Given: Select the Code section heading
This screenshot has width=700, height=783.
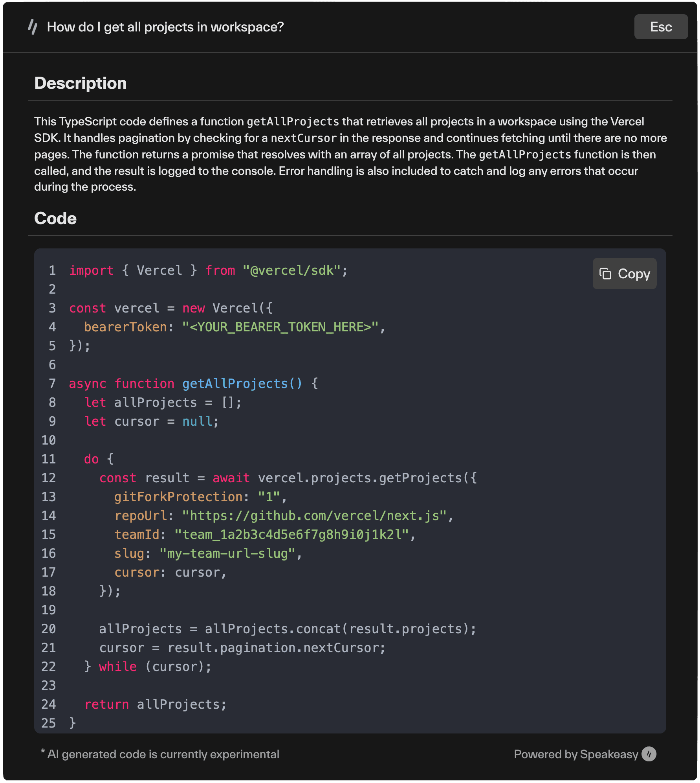Looking at the screenshot, I should [55, 218].
